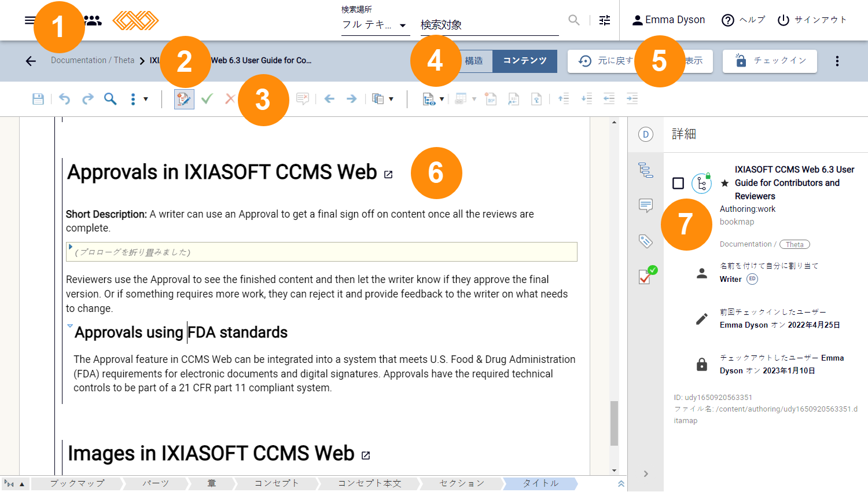Undo the last edit in editor toolbar

click(64, 99)
